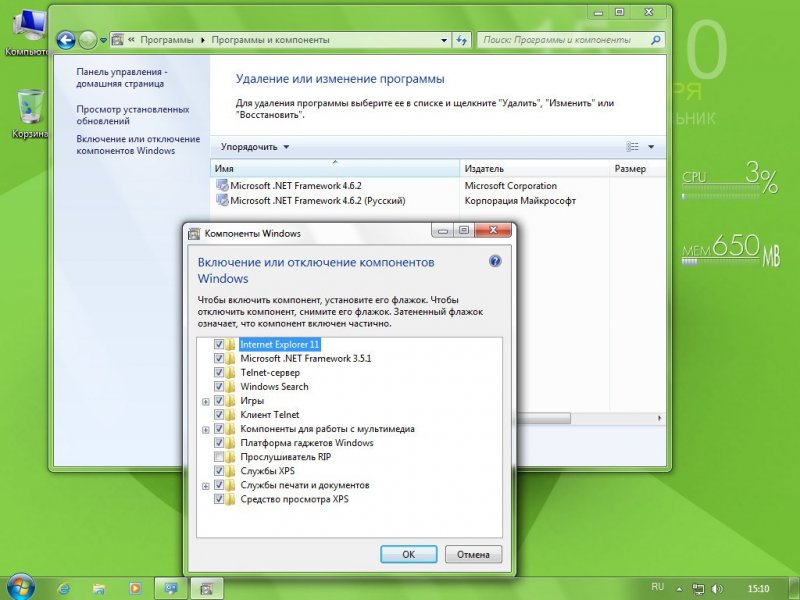The image size is (800, 600).
Task: Toggle Telnet-сервер checkbox
Action: tap(219, 372)
